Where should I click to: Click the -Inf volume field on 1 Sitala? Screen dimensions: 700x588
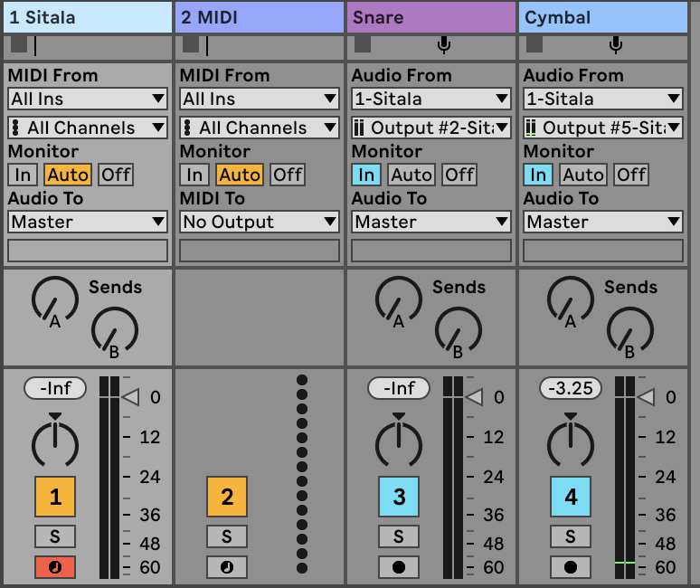[x=55, y=388]
